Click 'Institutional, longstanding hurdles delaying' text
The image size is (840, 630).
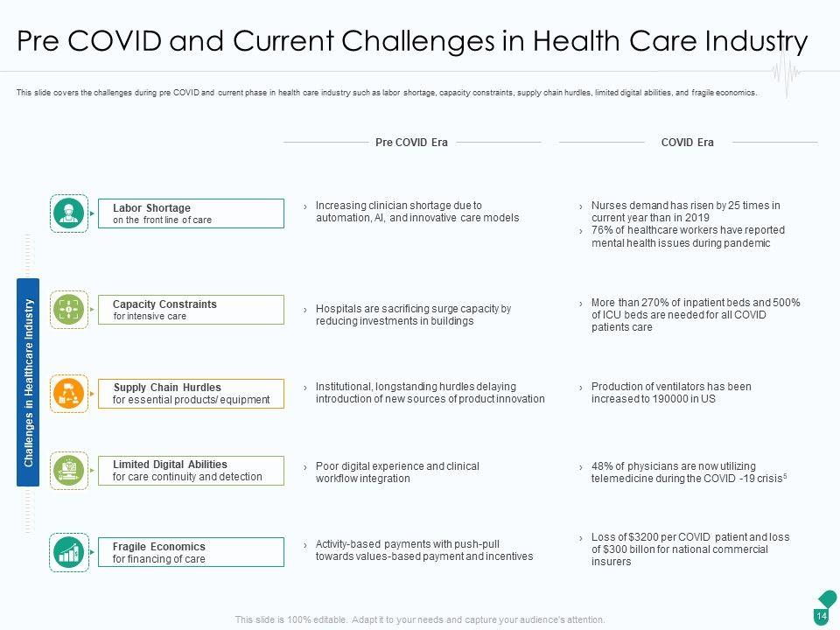pyautogui.click(x=430, y=393)
